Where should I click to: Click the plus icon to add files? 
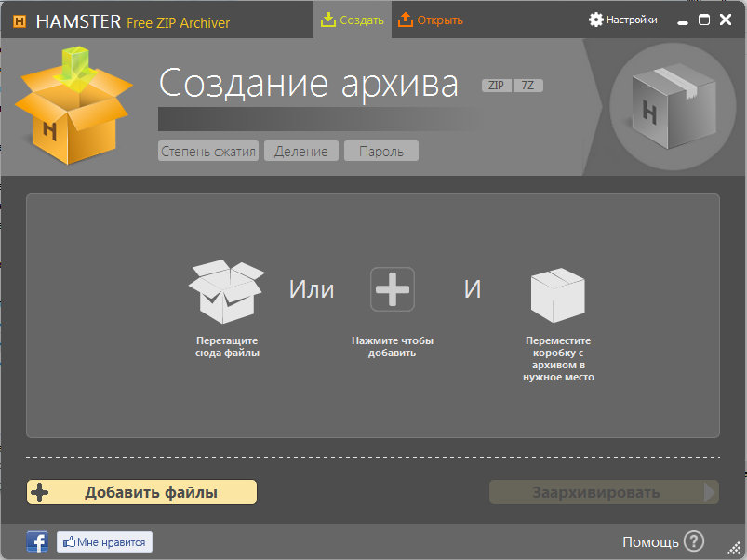coord(392,289)
